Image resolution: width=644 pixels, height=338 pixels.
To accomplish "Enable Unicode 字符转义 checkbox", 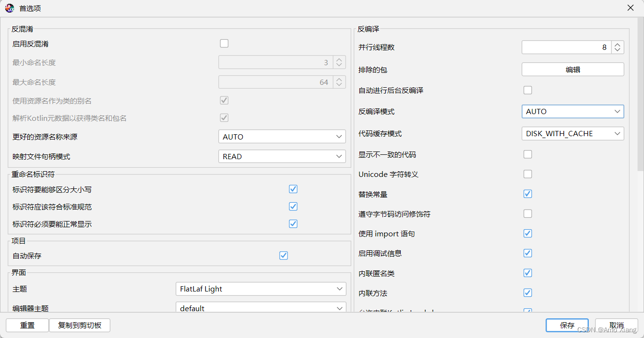I will pyautogui.click(x=528, y=174).
